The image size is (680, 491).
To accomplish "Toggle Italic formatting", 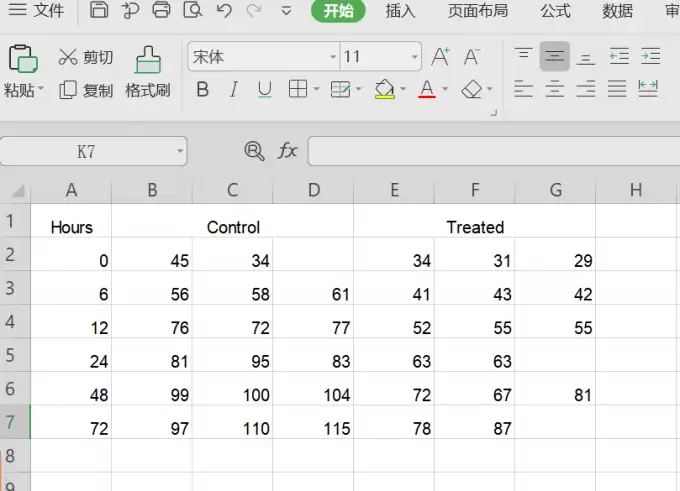I will 234,89.
